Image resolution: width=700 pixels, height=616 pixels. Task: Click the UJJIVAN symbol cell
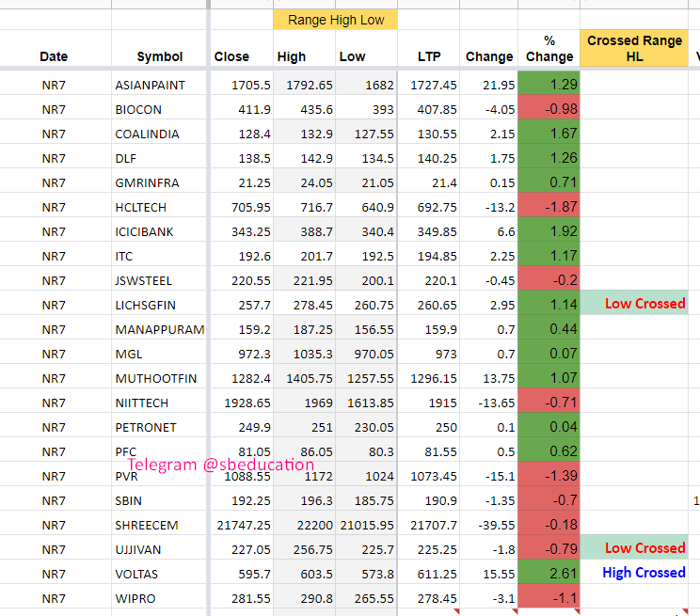[159, 549]
